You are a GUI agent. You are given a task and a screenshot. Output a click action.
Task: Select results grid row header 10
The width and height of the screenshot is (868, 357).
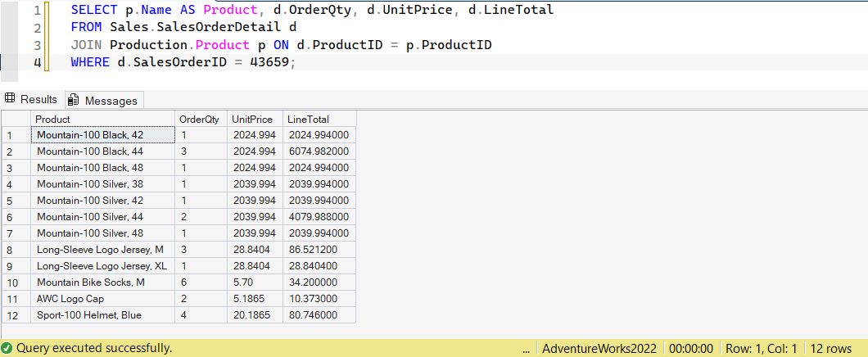point(16,282)
